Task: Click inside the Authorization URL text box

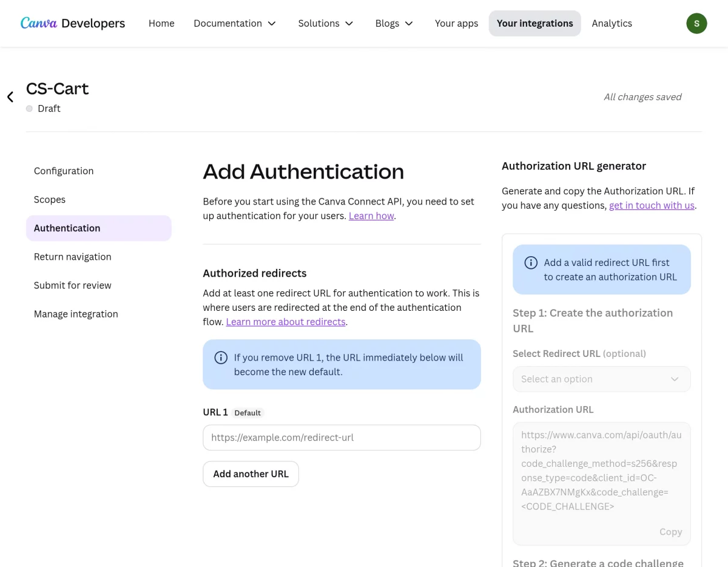Action: (602, 483)
